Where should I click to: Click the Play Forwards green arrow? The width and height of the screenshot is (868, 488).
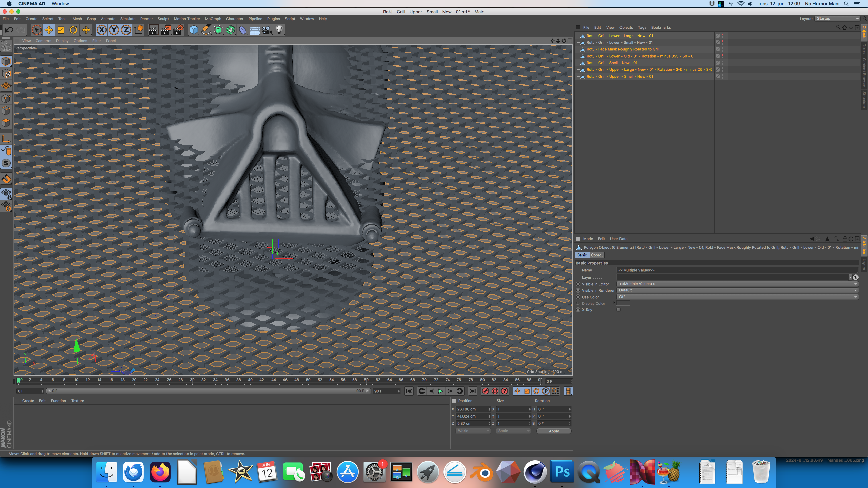440,391
